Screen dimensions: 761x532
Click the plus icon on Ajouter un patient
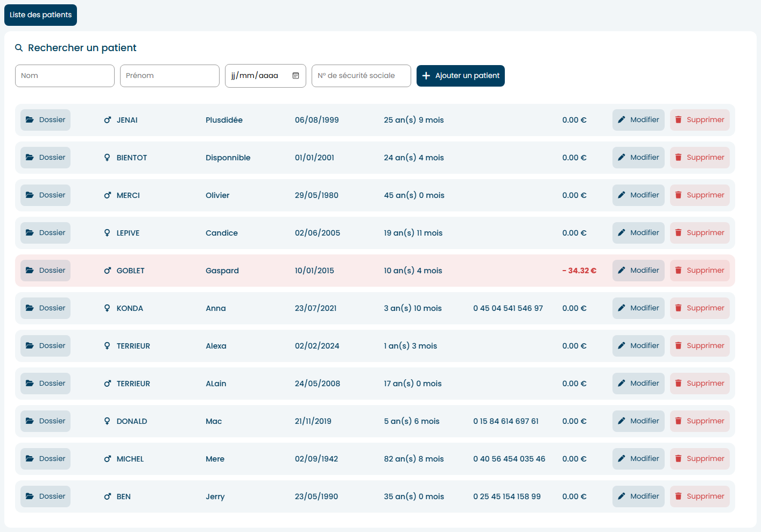(x=426, y=75)
